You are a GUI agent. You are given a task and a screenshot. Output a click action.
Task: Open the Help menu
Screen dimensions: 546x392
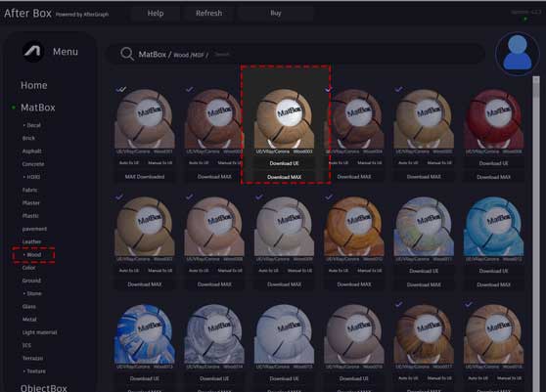156,14
